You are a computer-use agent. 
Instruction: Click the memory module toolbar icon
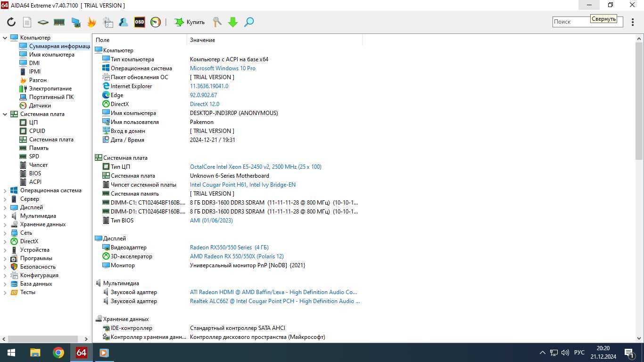click(x=59, y=22)
